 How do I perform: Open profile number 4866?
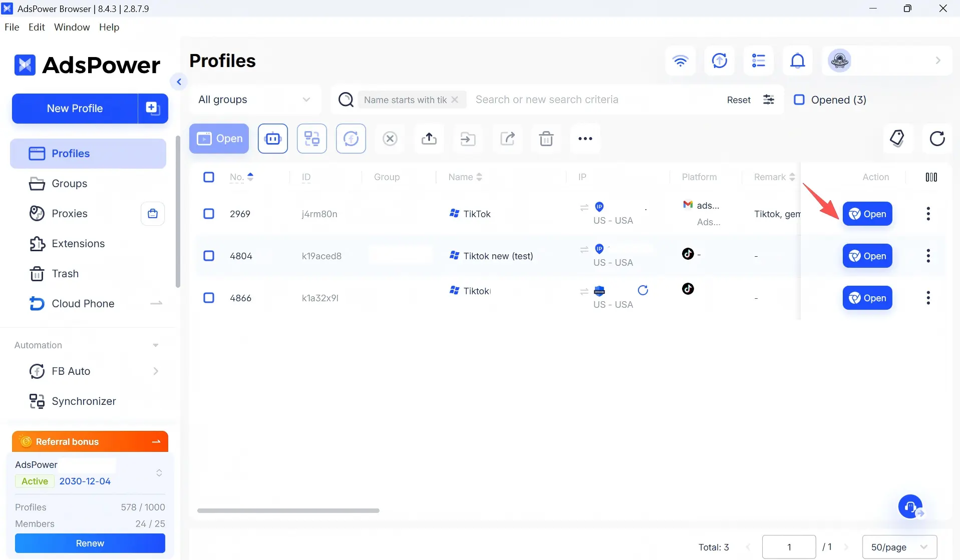867,298
